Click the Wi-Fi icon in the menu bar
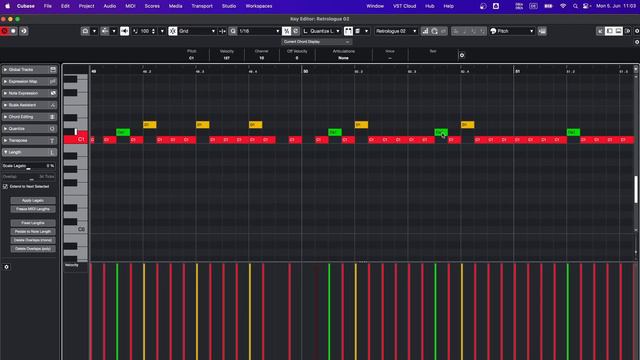Image resolution: width=640 pixels, height=360 pixels. click(563, 6)
